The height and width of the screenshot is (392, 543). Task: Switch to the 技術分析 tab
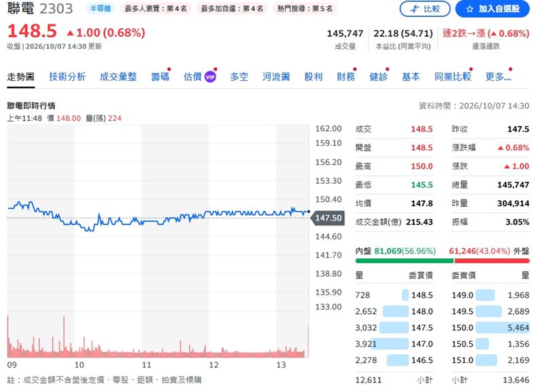pos(67,77)
